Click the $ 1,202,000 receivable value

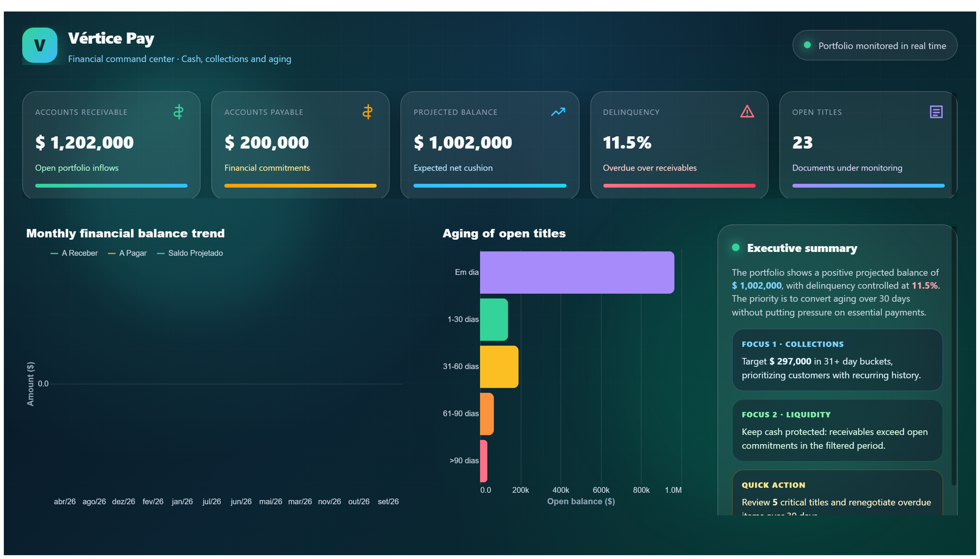[85, 143]
